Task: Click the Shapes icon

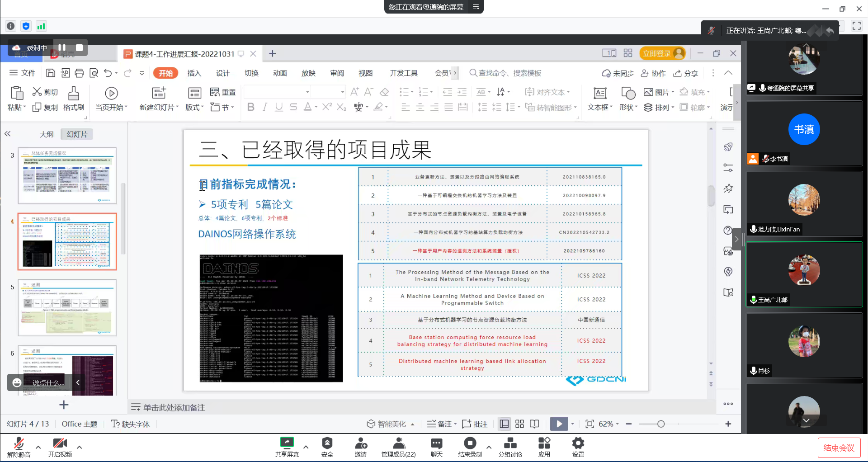Action: click(x=628, y=93)
